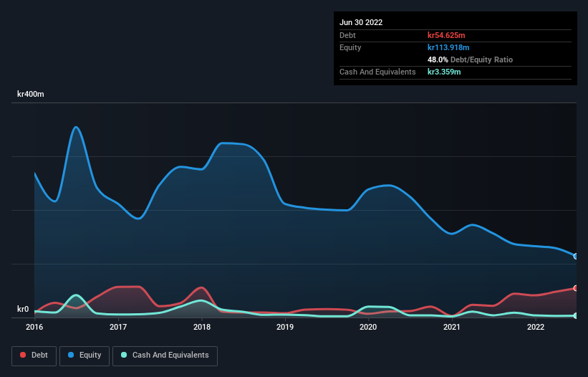Toggle Cash And Equivalents legend button

click(x=165, y=355)
